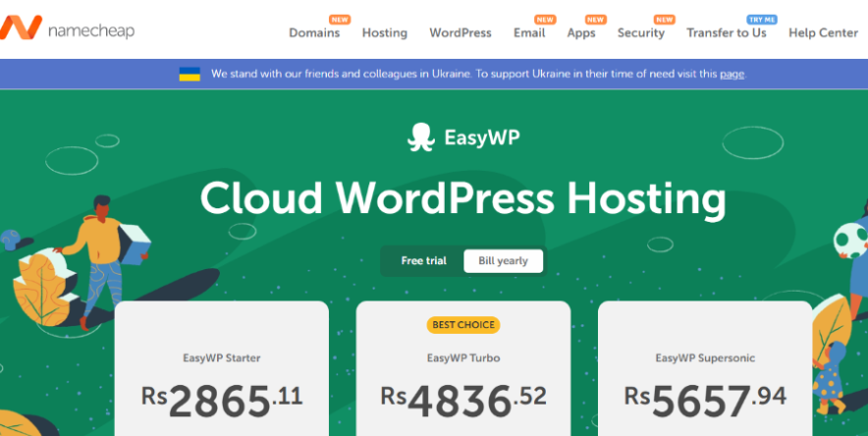The image size is (868, 436).
Task: Click the TRY ME badge
Action: pyautogui.click(x=762, y=20)
